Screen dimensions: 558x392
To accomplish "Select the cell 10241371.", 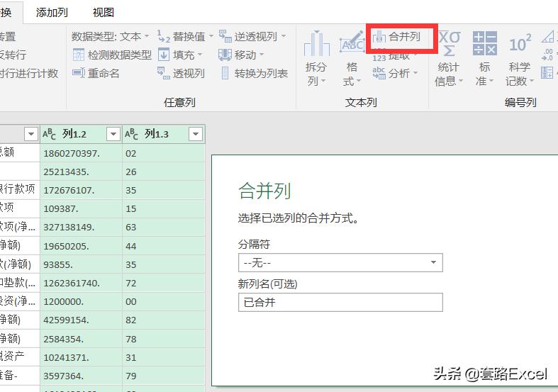I will [81, 357].
